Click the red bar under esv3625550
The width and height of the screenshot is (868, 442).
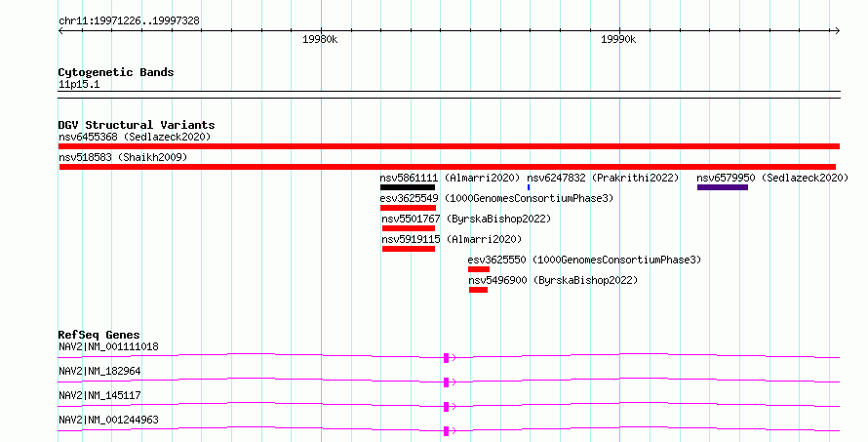pos(479,269)
